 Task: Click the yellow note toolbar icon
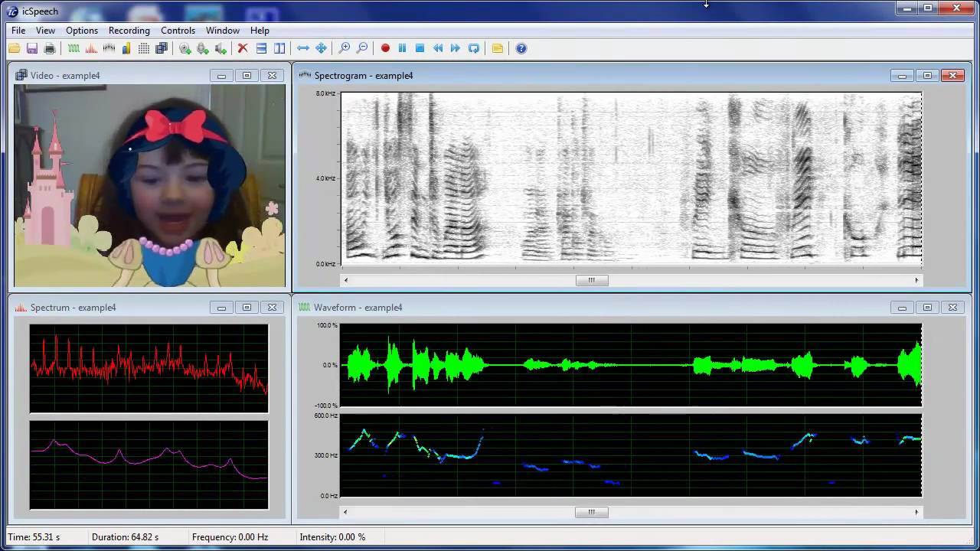coord(498,48)
